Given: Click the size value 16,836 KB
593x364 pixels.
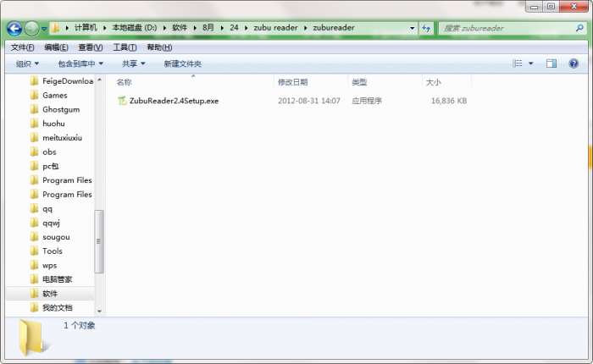Looking at the screenshot, I should (x=449, y=101).
